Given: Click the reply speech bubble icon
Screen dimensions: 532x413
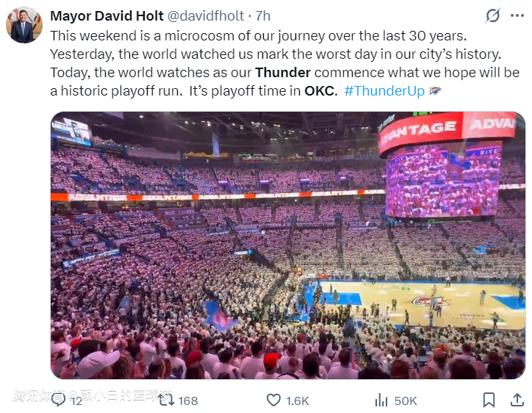Looking at the screenshot, I should tap(59, 400).
